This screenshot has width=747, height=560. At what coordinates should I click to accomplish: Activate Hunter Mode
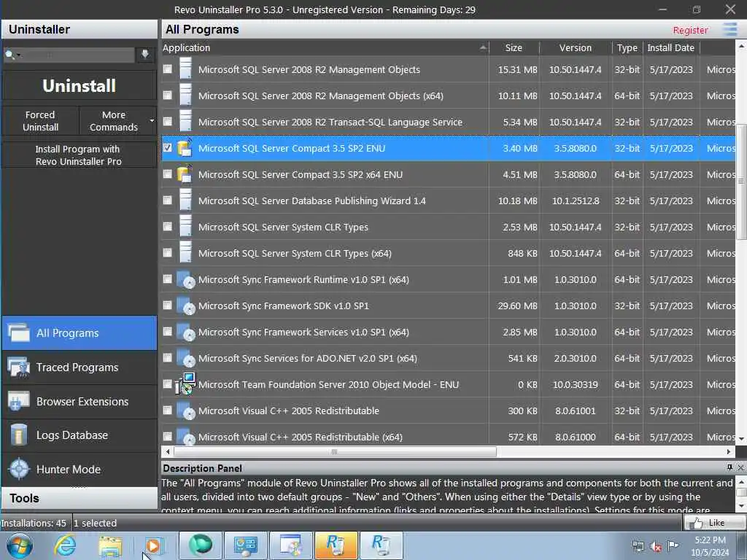pos(80,469)
